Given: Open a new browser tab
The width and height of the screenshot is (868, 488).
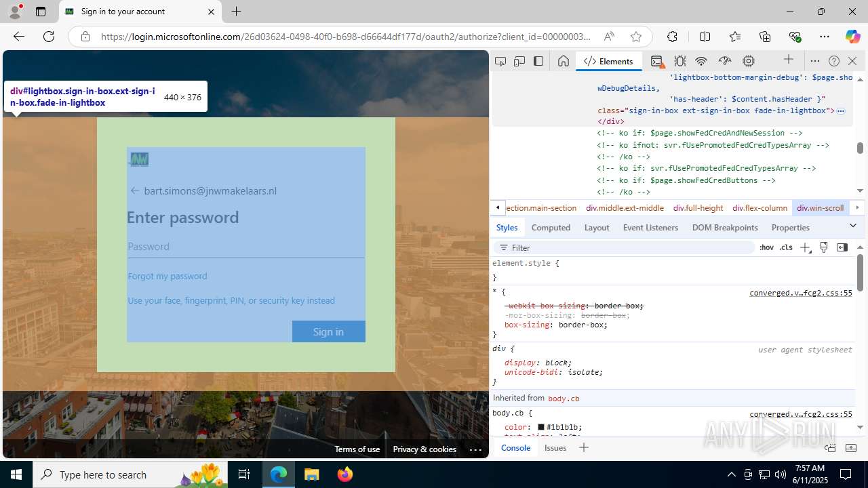Looking at the screenshot, I should tap(236, 12).
